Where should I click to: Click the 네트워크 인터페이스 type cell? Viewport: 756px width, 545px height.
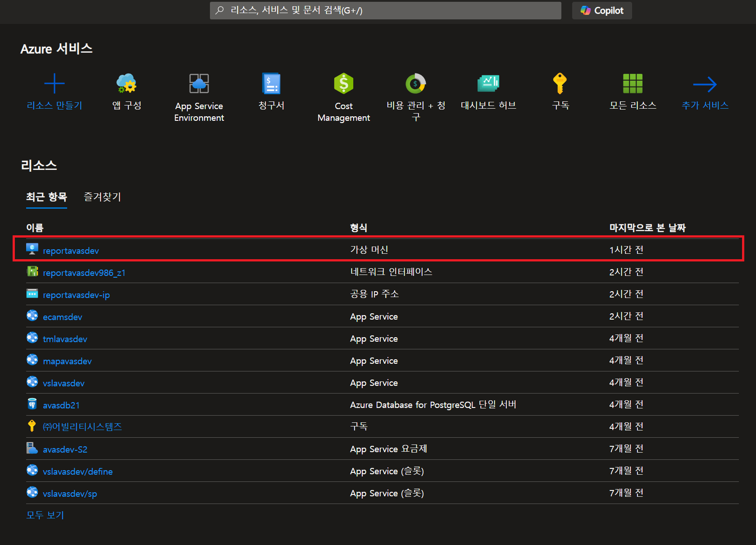pos(391,272)
